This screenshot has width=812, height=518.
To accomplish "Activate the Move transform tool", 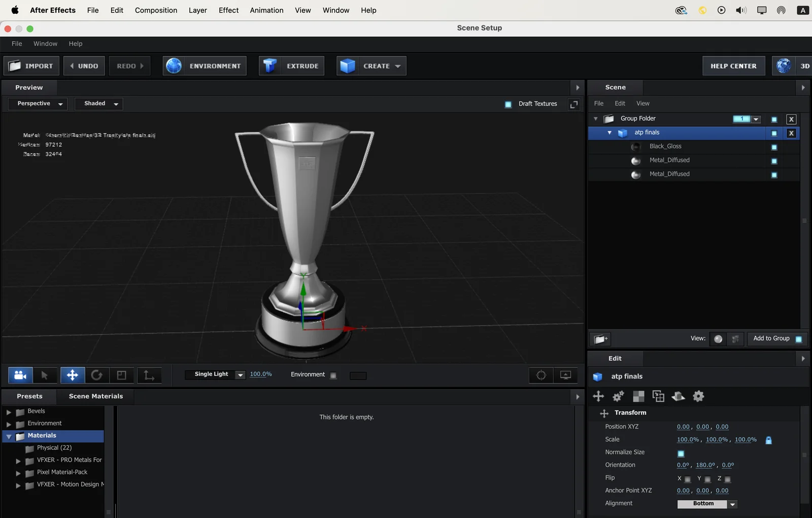I will [x=72, y=375].
